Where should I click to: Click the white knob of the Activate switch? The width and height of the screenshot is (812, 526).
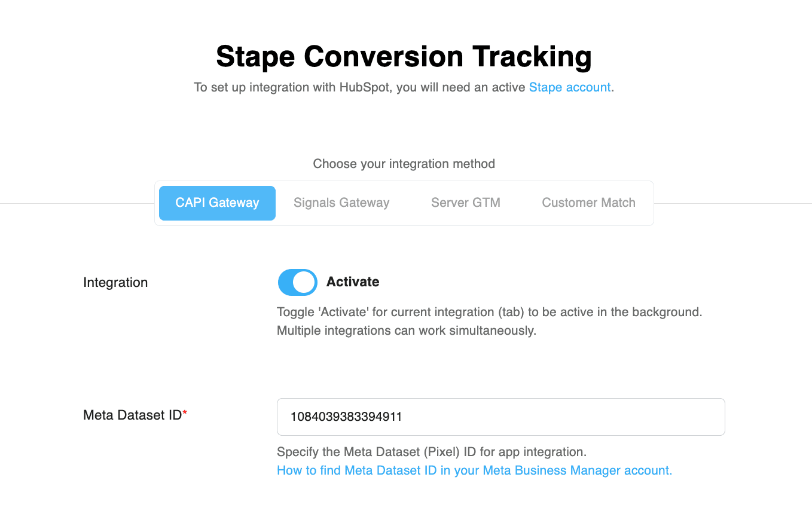coord(304,282)
